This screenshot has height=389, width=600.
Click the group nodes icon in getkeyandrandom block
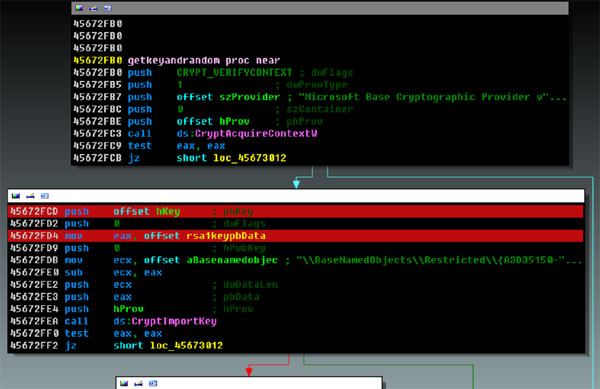(x=108, y=8)
